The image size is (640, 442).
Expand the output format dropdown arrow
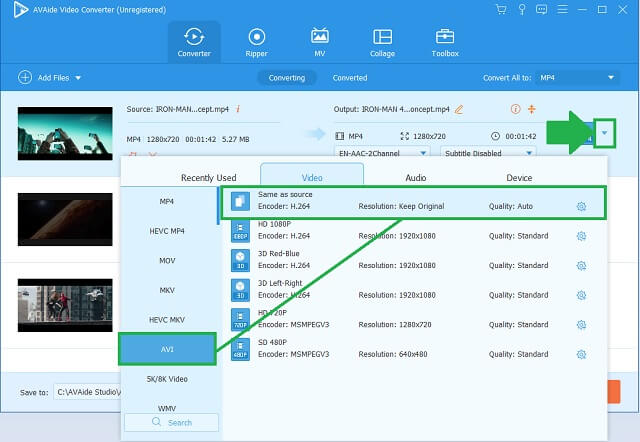(604, 133)
